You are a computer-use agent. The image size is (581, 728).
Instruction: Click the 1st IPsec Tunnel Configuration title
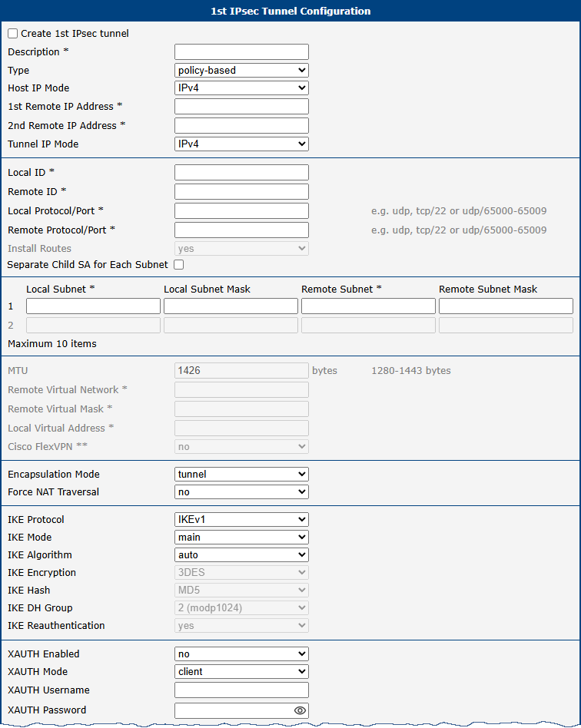click(290, 12)
